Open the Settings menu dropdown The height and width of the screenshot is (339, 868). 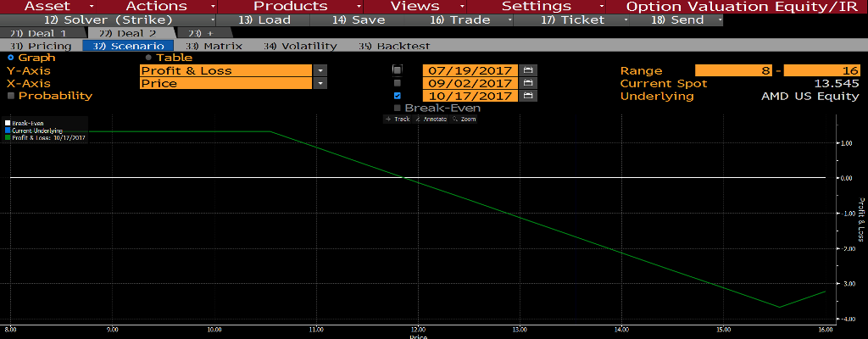(537, 7)
